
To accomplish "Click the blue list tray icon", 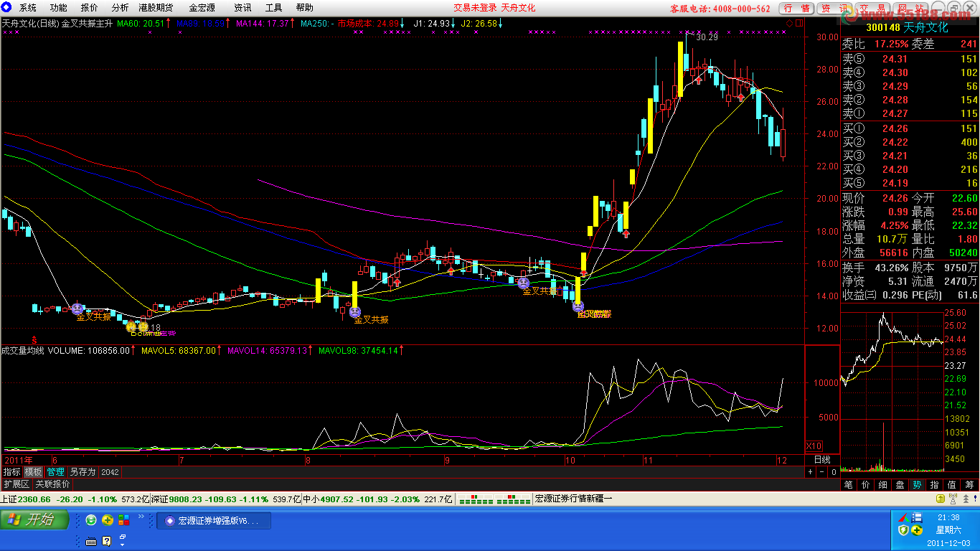I will [918, 517].
